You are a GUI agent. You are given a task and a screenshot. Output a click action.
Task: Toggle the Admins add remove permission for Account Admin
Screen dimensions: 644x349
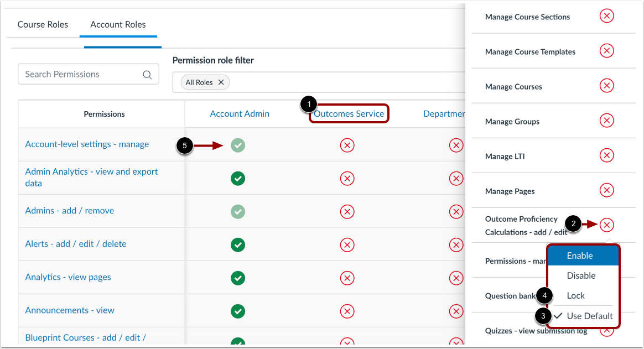[238, 211]
